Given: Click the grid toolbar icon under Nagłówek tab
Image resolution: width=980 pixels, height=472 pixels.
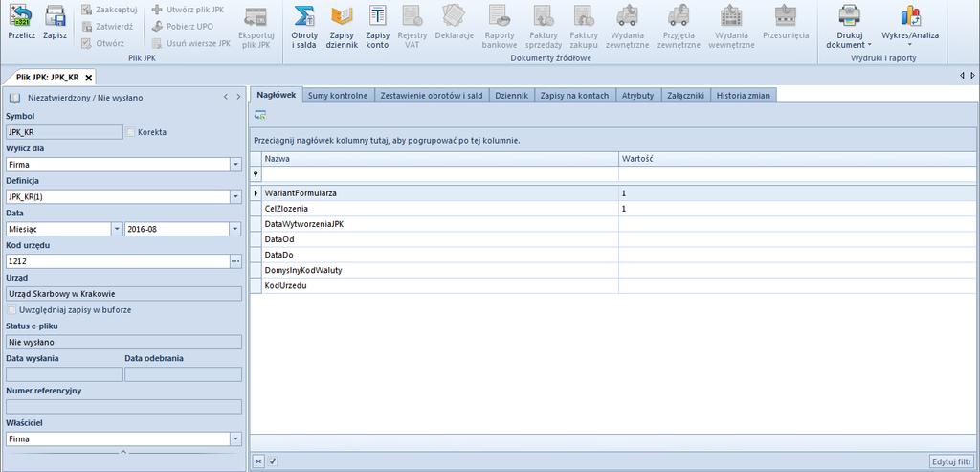Looking at the screenshot, I should click(x=260, y=115).
